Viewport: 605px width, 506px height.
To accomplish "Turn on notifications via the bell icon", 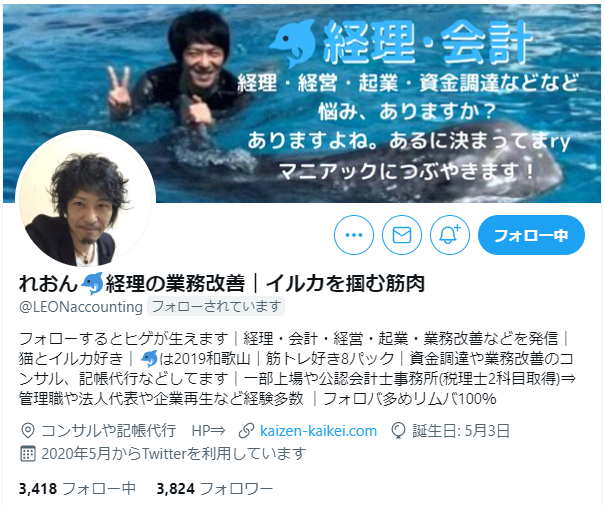I will pyautogui.click(x=450, y=235).
